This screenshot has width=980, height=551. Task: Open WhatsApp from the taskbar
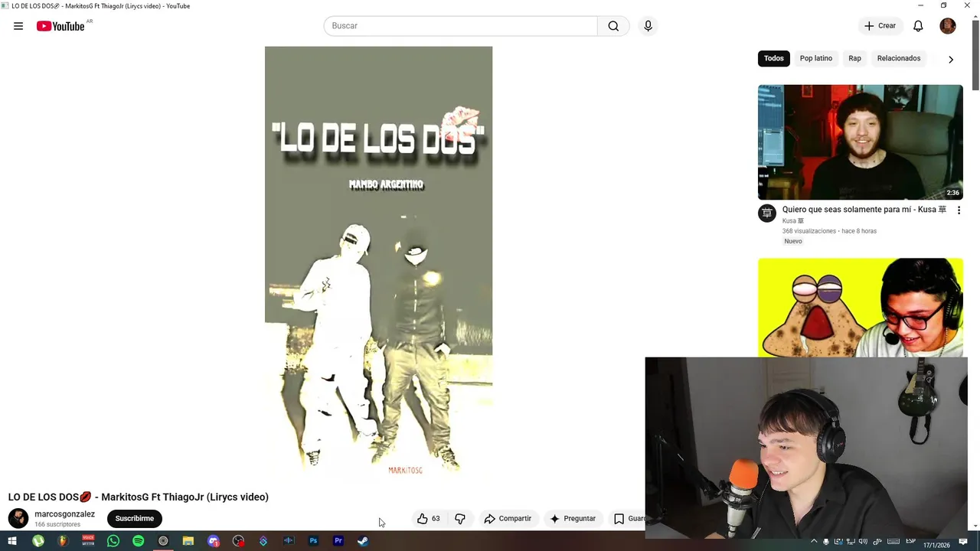(113, 541)
